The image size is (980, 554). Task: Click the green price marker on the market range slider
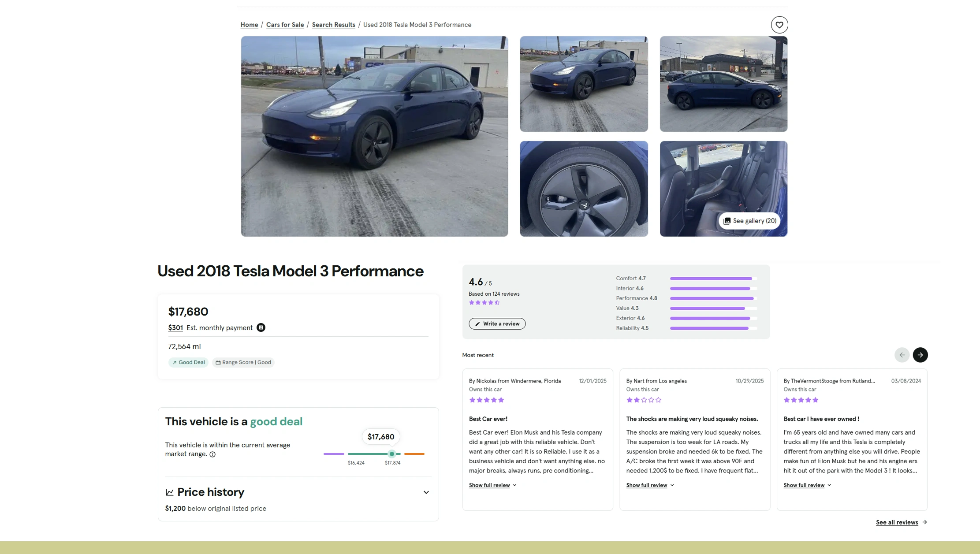tap(392, 454)
